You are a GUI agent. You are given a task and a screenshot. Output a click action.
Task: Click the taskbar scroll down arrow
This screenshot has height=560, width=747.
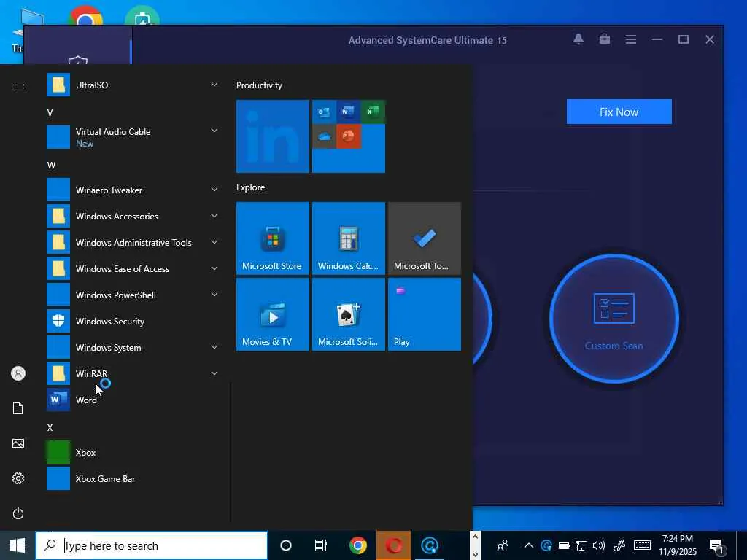475,554
